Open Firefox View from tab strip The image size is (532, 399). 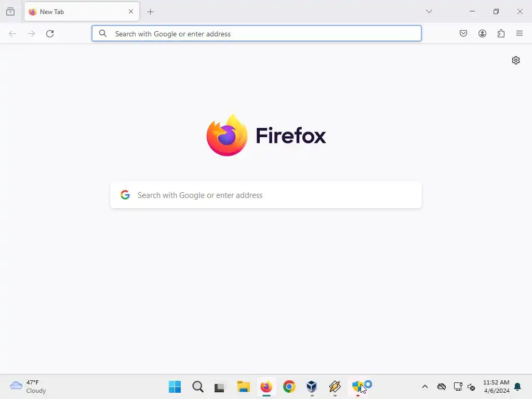tap(10, 11)
